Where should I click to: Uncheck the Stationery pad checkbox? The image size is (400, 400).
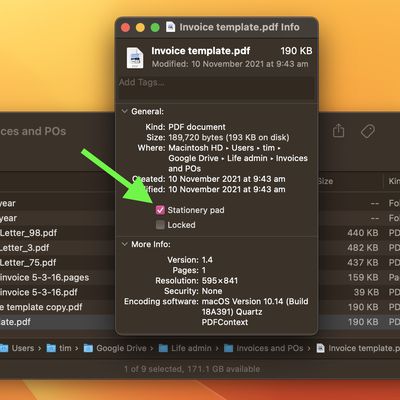pyautogui.click(x=160, y=210)
